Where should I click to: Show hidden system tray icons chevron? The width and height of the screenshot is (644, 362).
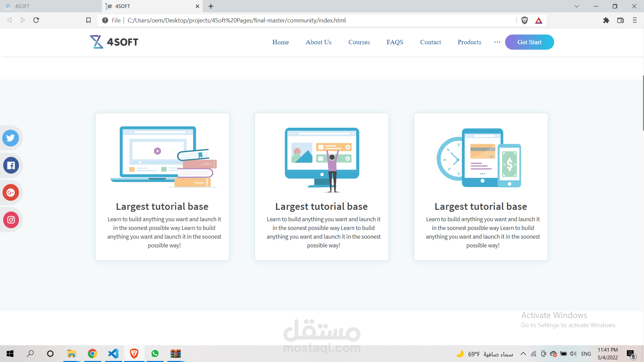pos(523,354)
